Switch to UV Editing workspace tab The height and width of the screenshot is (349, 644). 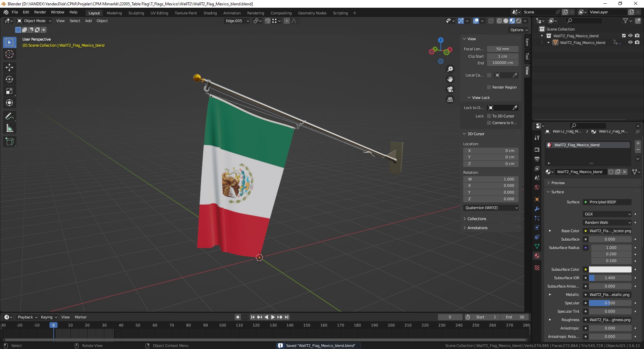coord(159,13)
